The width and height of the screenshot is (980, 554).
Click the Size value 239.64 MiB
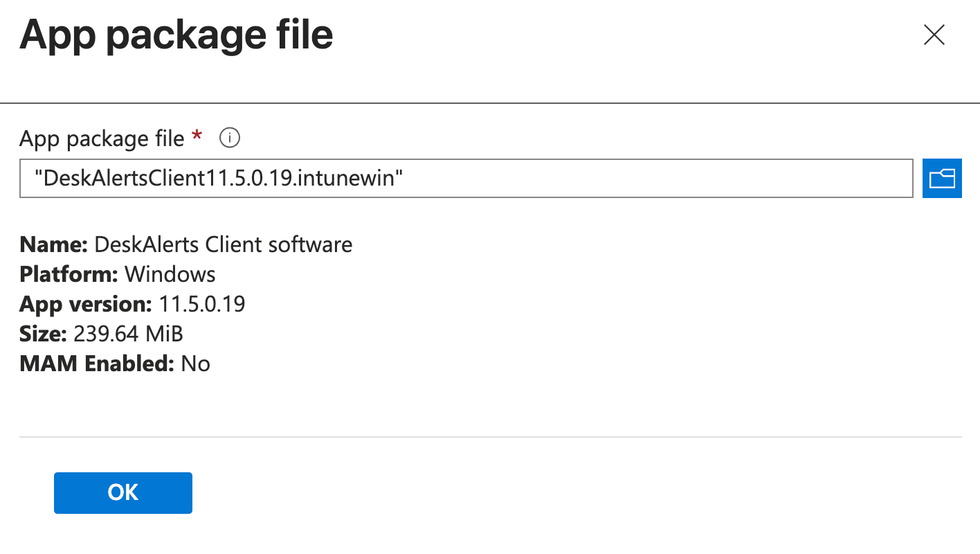coord(127,333)
